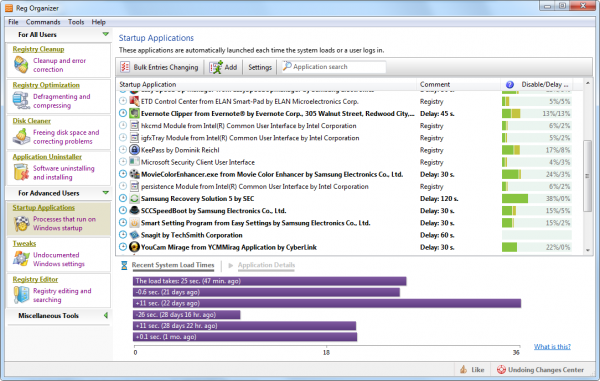Toggle the delay clock for ETD Control Center

(123, 101)
